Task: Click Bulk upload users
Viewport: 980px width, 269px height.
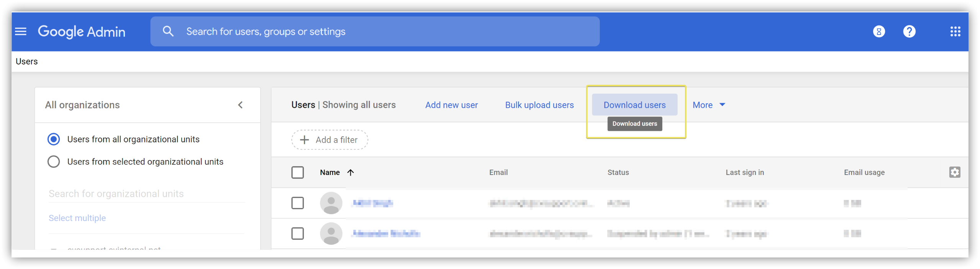Action: tap(539, 105)
